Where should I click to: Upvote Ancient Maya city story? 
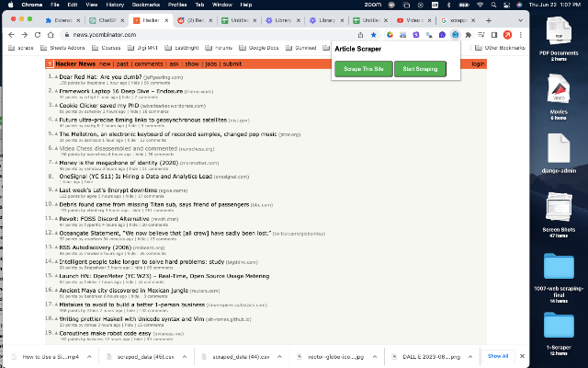57,291
